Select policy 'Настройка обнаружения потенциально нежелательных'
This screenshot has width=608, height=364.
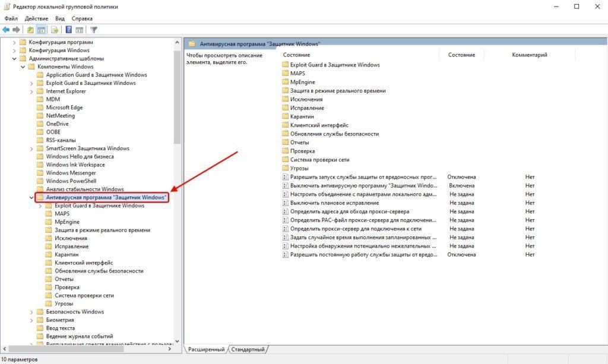pyautogui.click(x=363, y=246)
